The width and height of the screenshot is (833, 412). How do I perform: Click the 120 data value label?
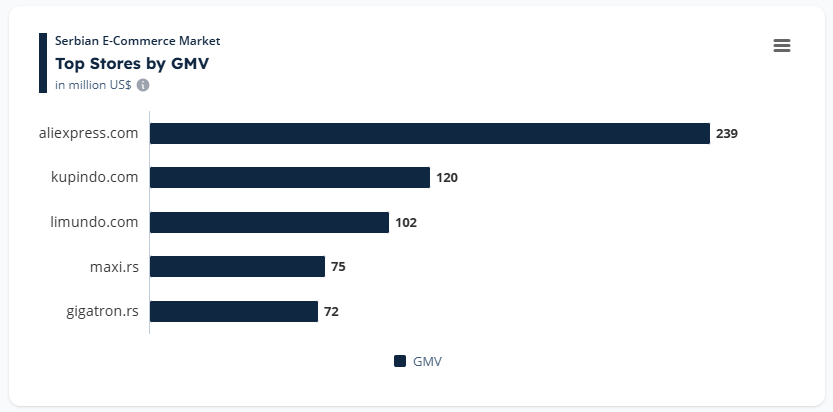pyautogui.click(x=447, y=178)
